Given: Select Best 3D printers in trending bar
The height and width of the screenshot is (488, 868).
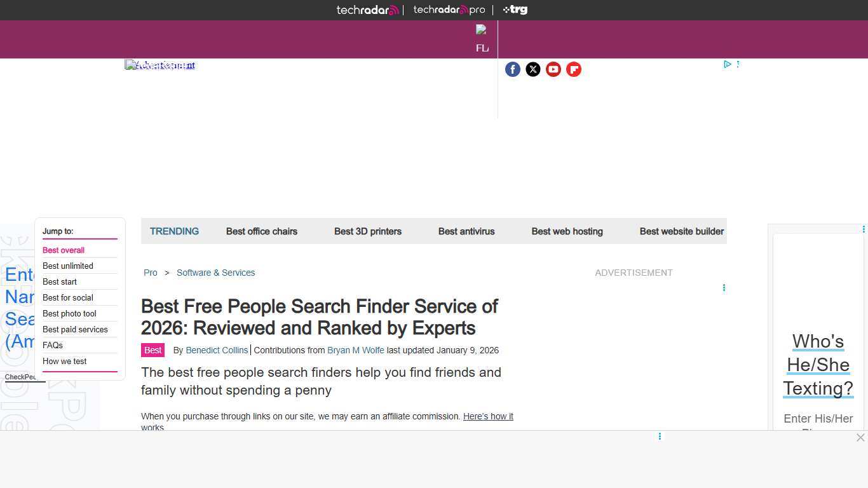Looking at the screenshot, I should click(368, 231).
